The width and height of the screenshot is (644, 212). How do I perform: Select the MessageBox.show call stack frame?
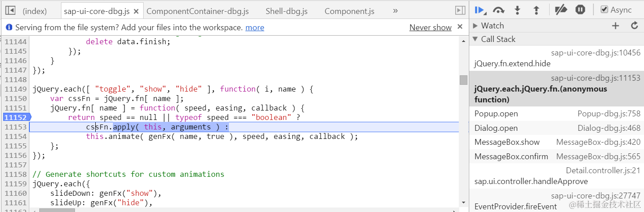[x=557, y=142]
